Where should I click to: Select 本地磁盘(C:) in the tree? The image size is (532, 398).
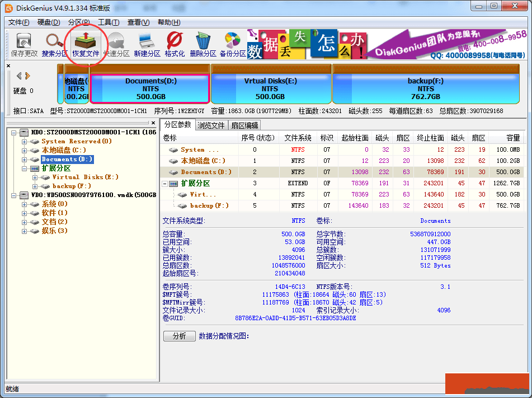pos(64,150)
